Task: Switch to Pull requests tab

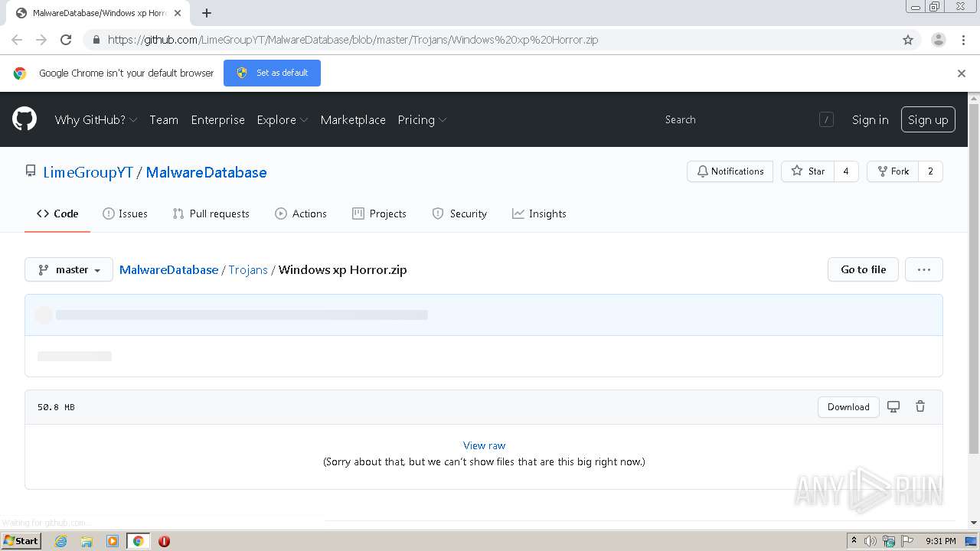Action: [211, 214]
